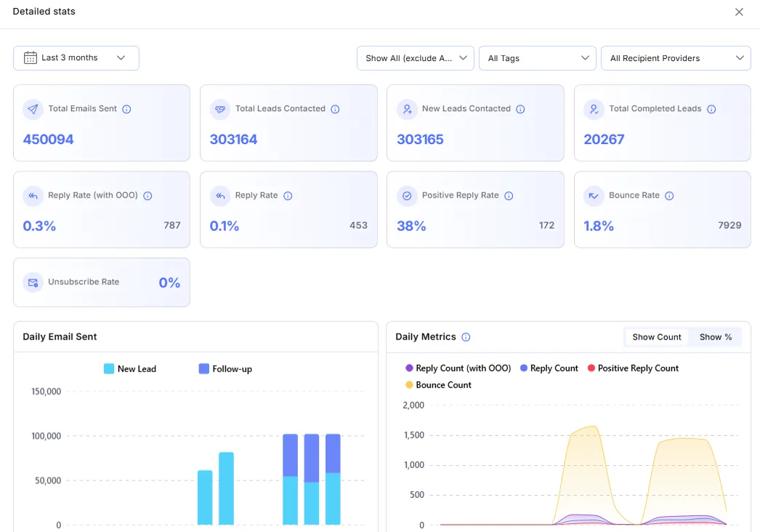Click the New Leads Contacted person-plus icon
The width and height of the screenshot is (760, 532).
point(407,109)
